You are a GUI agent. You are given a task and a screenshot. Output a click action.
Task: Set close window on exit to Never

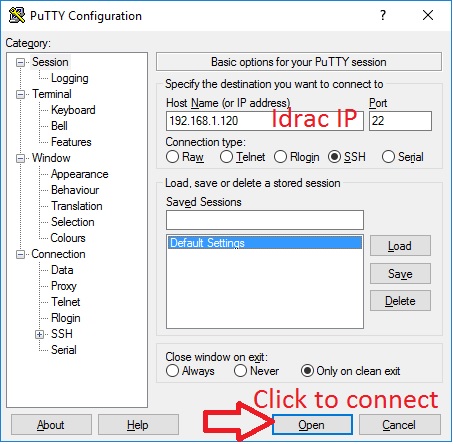[240, 371]
